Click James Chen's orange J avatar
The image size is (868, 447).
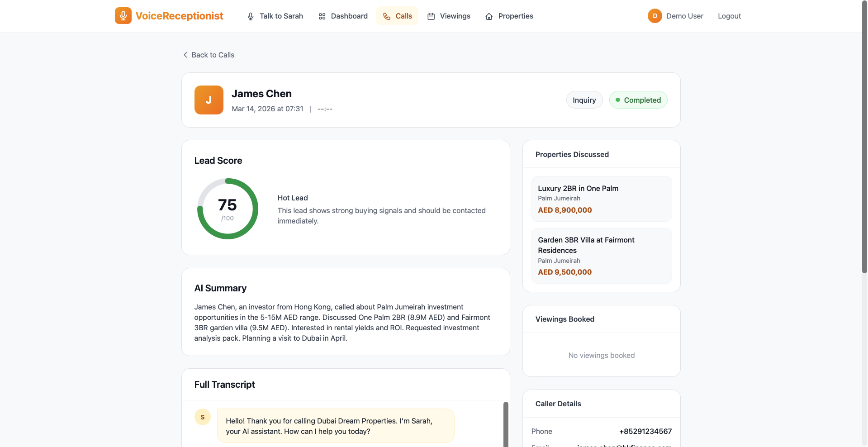click(x=209, y=100)
